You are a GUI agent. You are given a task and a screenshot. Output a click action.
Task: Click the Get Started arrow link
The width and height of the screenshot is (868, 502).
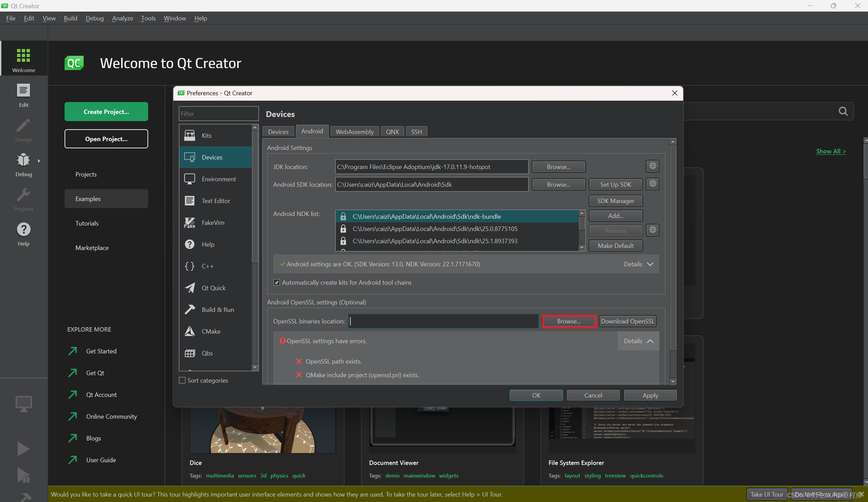pyautogui.click(x=92, y=351)
